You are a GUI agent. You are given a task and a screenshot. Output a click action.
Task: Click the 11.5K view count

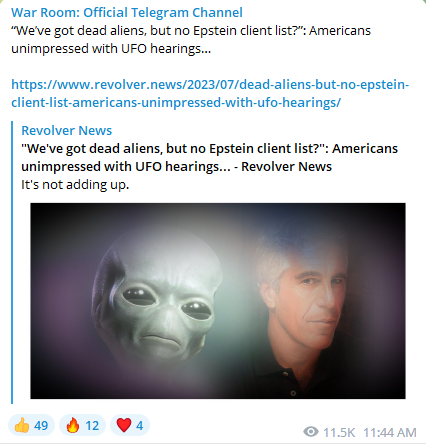pos(339,432)
